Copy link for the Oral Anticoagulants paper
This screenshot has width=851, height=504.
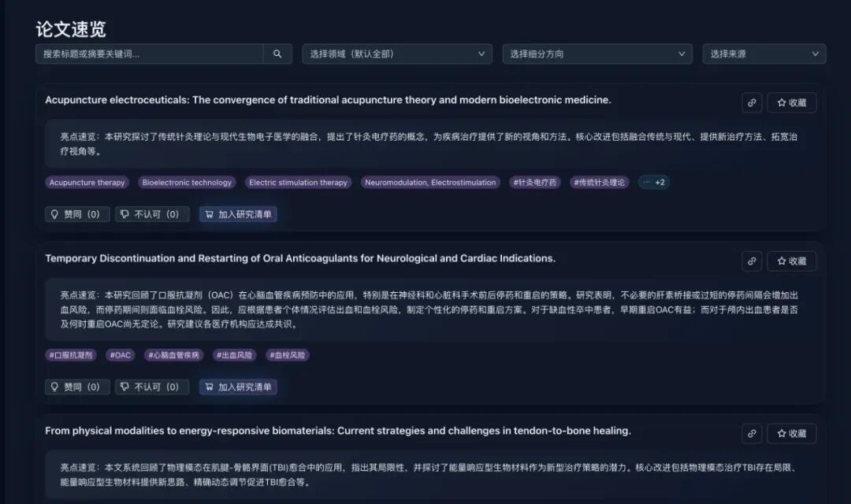point(752,261)
